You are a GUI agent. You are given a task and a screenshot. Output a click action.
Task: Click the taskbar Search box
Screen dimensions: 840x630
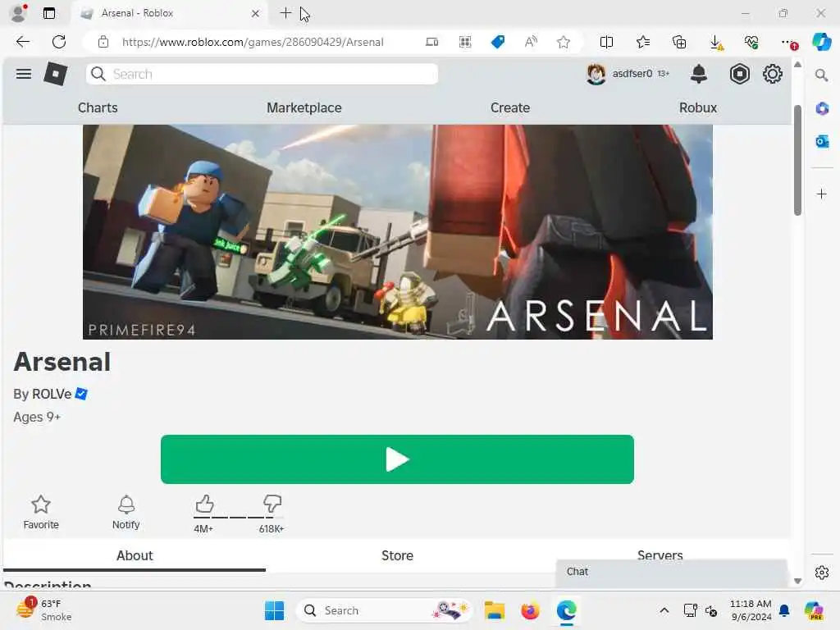pos(384,610)
